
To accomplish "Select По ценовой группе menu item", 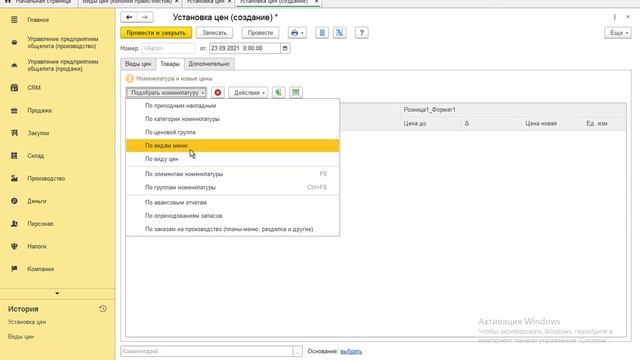I will click(x=233, y=132).
